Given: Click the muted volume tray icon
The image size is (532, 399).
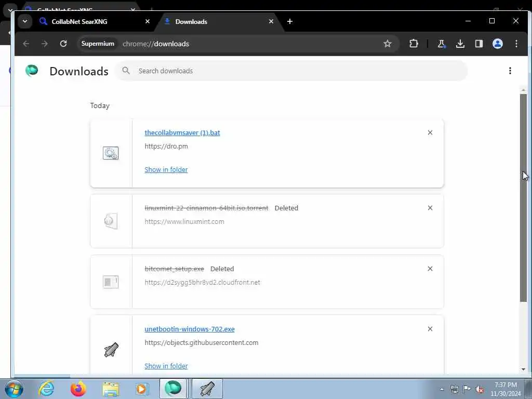Looking at the screenshot, I should [x=480, y=389].
